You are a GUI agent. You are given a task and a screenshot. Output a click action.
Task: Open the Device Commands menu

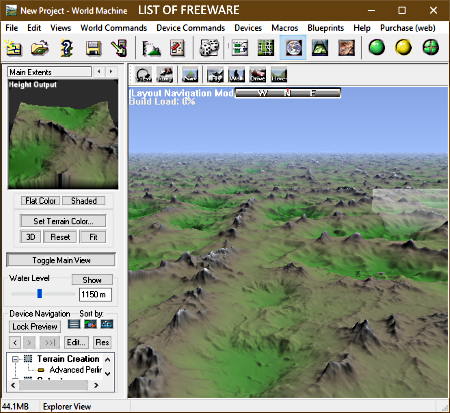[x=191, y=28]
